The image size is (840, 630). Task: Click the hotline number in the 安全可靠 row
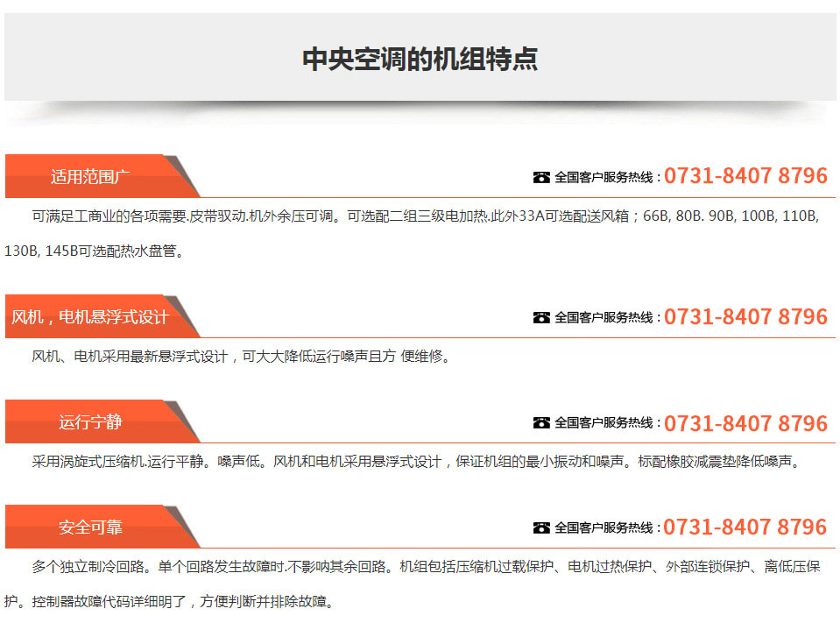(745, 527)
